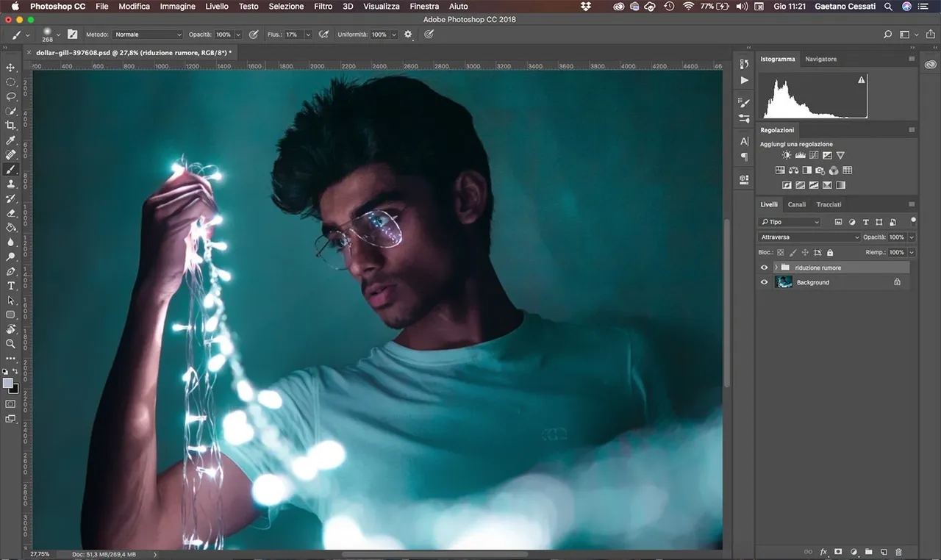Viewport: 941px width, 560px height.
Task: Open the Filtro menu
Action: tap(323, 6)
